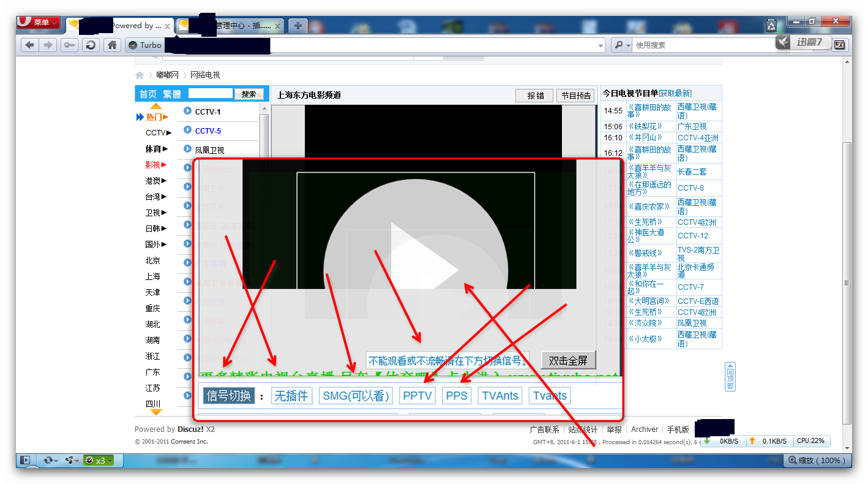This screenshot has width=868, height=484.
Task: Open the closed tabs trash icon
Action: click(771, 25)
